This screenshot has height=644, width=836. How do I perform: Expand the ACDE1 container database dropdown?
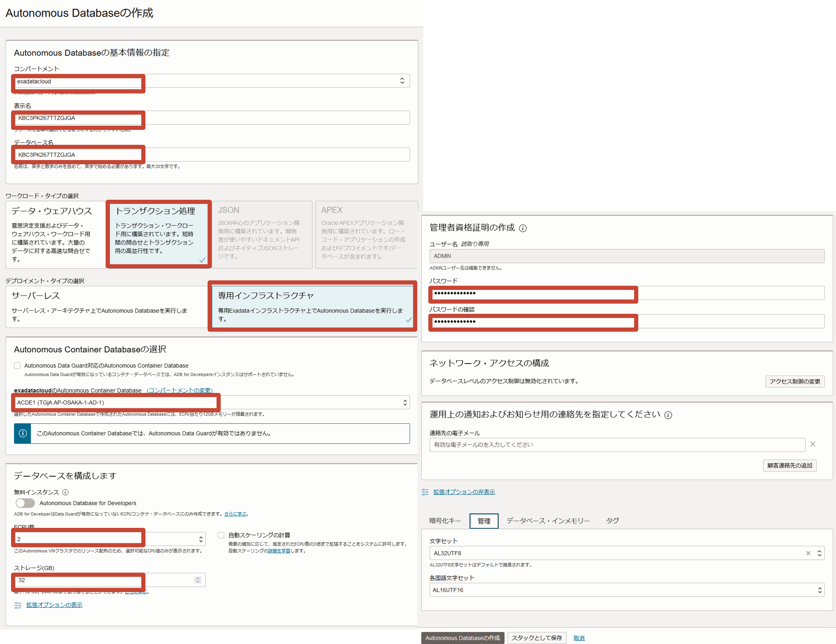pyautogui.click(x=405, y=402)
